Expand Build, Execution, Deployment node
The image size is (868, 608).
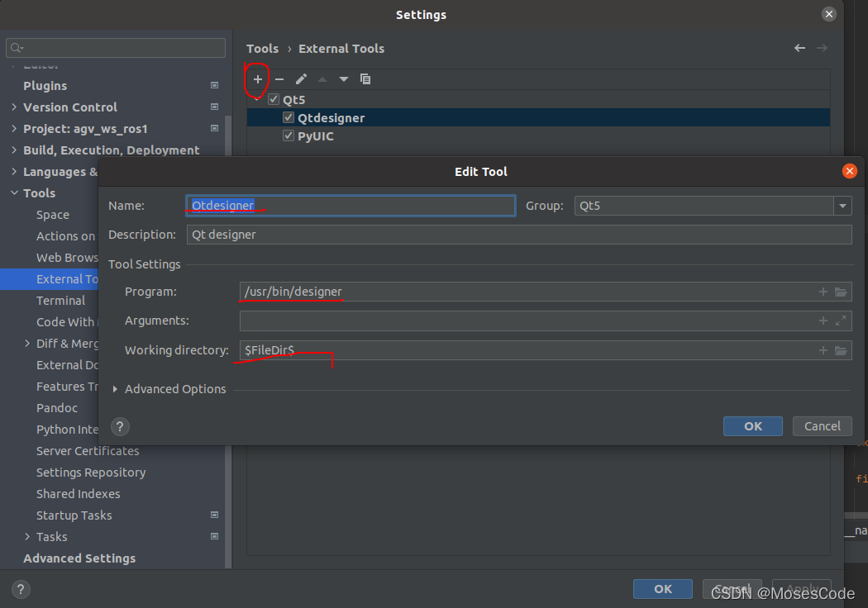tap(14, 150)
